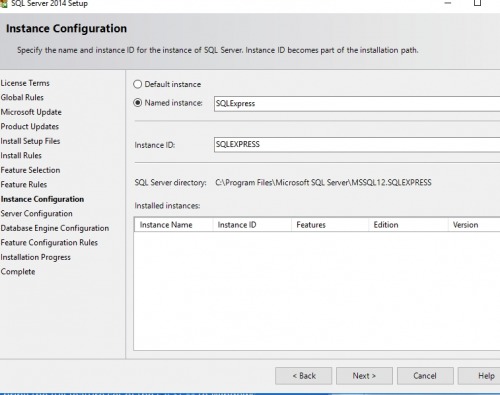
Task: Select Database Engine Configuration step
Action: (x=55, y=228)
